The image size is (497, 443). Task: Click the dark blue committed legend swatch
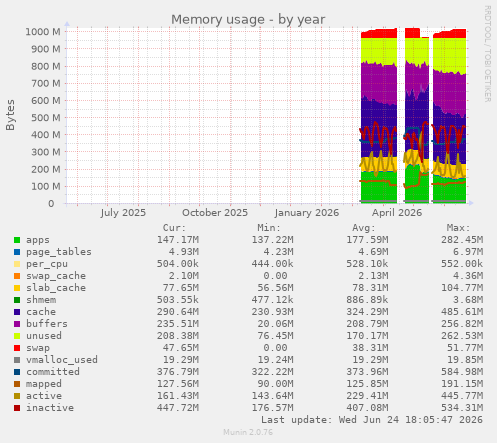click(x=17, y=372)
